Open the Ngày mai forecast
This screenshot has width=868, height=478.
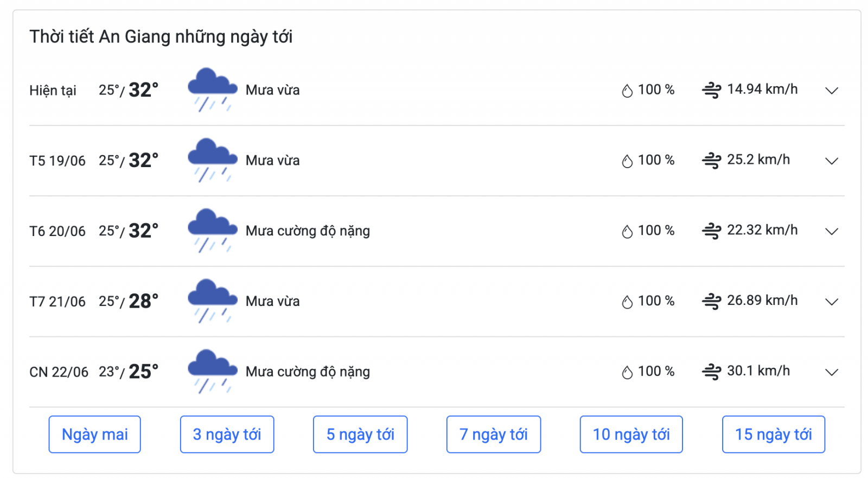tap(95, 435)
